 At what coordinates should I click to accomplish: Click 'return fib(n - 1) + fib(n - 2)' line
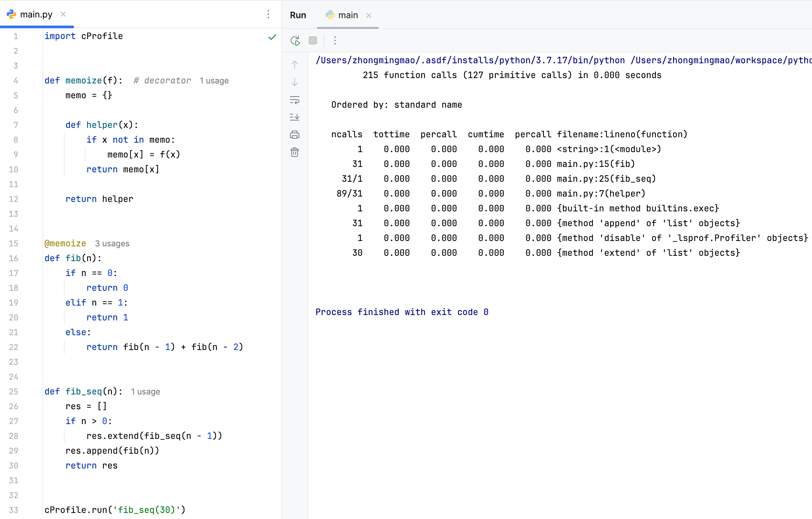point(165,347)
